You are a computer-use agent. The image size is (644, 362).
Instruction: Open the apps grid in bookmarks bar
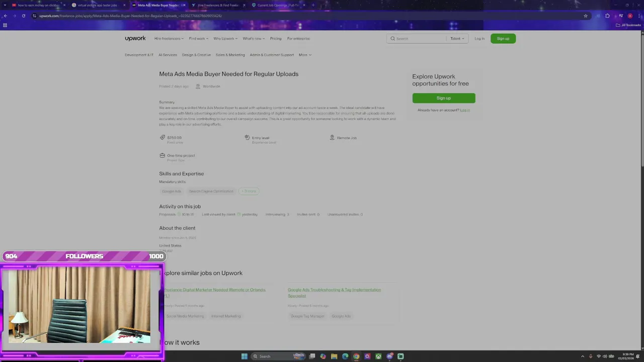(5, 25)
